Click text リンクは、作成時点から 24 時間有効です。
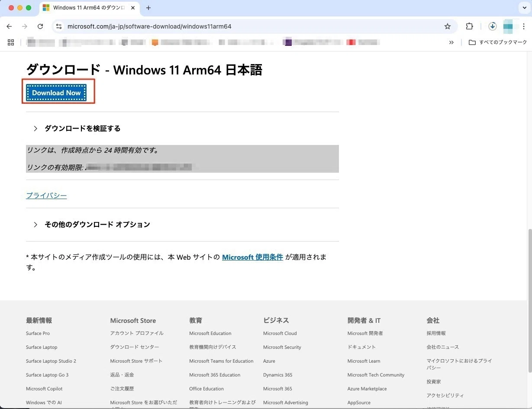The height and width of the screenshot is (409, 532). 93,151
